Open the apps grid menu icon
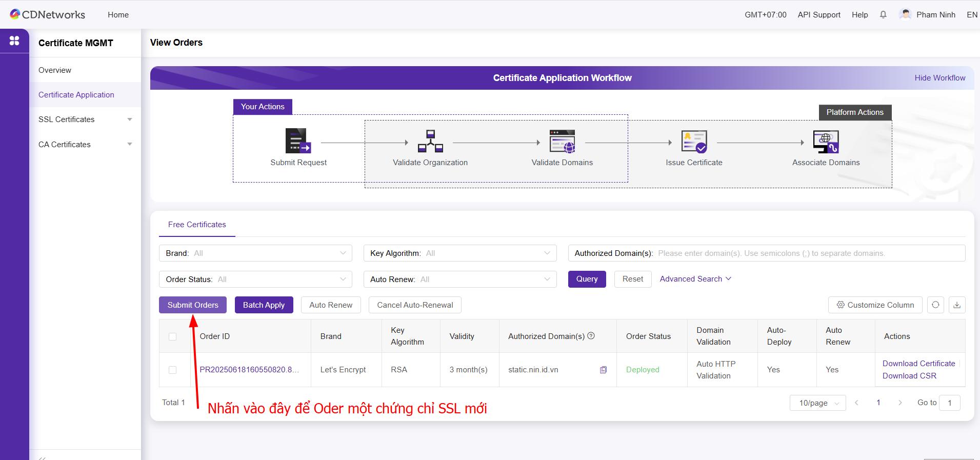 pos(14,41)
